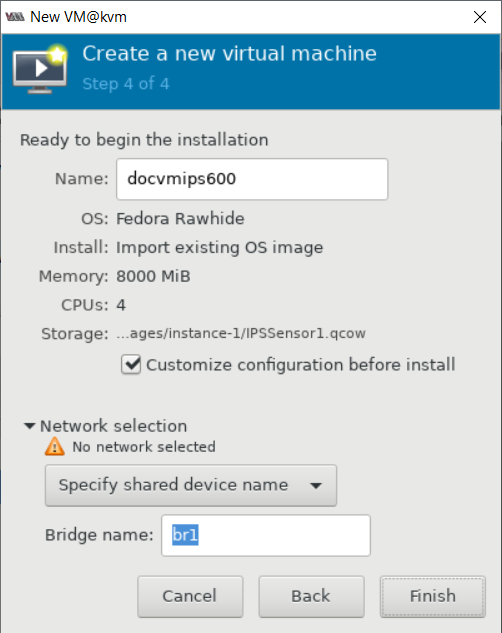Click the Create a new virtual machine title
The image size is (502, 633).
[230, 53]
